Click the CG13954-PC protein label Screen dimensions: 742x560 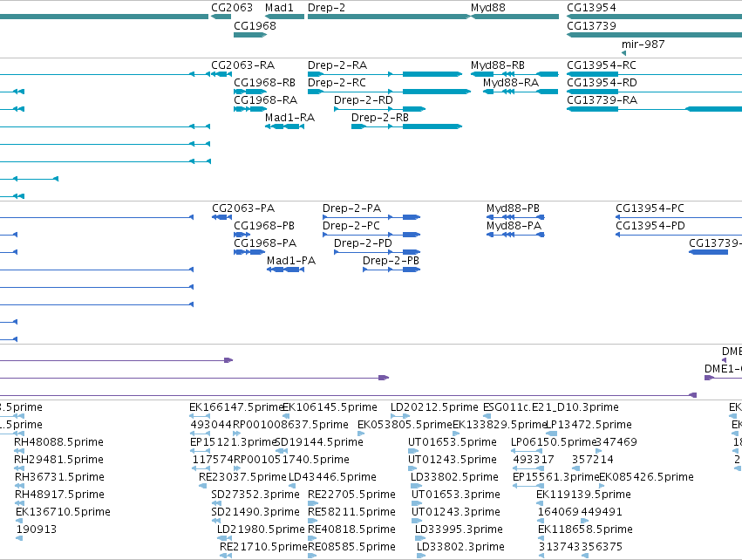(650, 208)
